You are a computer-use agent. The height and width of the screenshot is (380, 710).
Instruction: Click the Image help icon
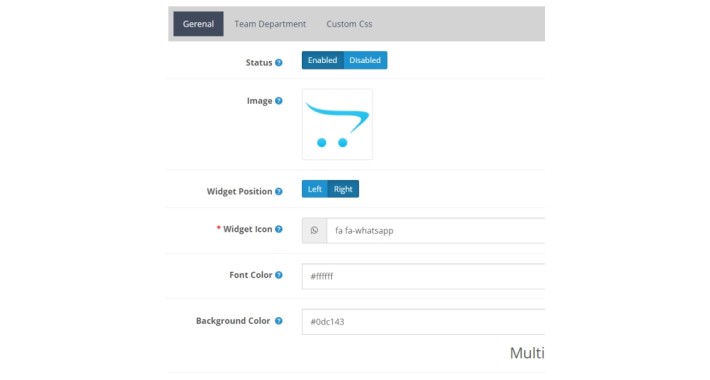[279, 101]
